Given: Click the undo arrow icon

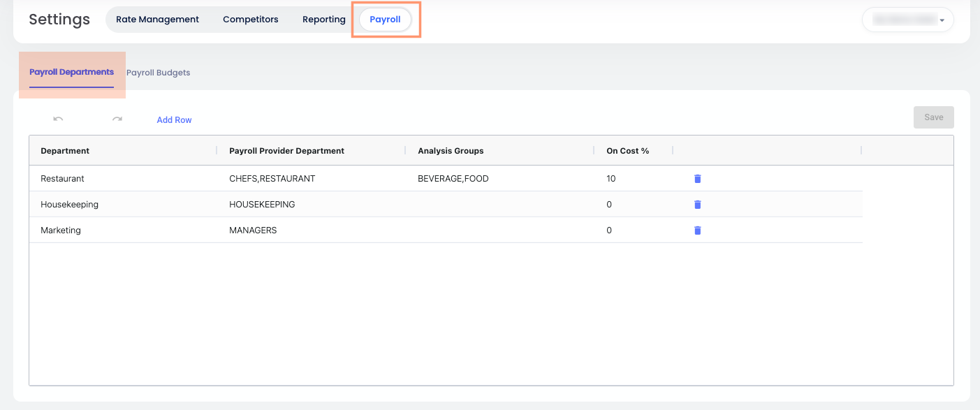Looking at the screenshot, I should pyautogui.click(x=59, y=119).
